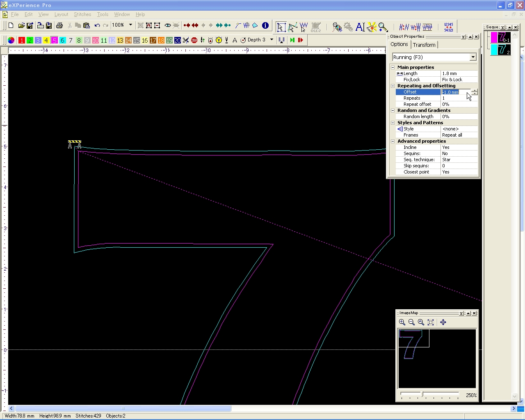Click the Paste clipboard icon
Viewport: 525px width, 420px height.
[x=87, y=25]
